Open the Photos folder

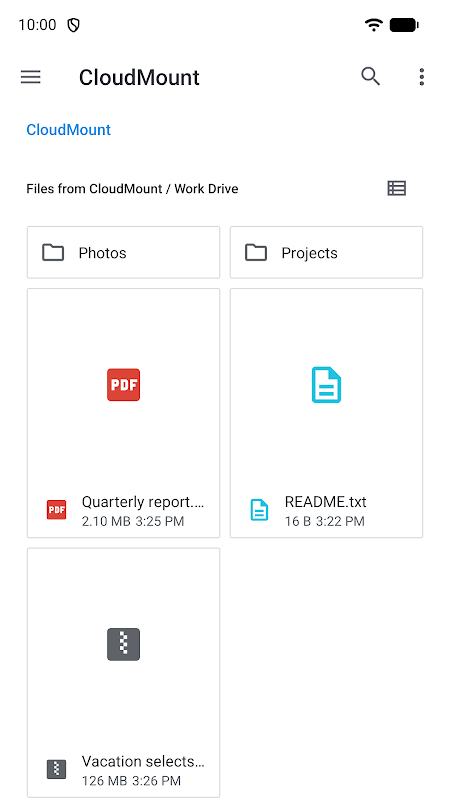123,253
